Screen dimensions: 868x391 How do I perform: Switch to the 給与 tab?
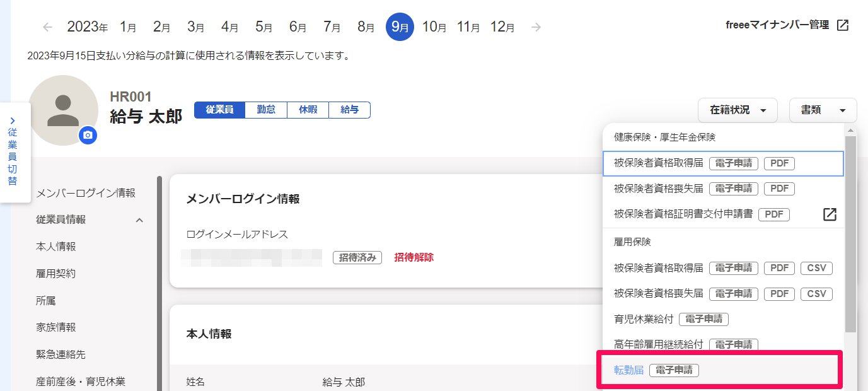(350, 110)
